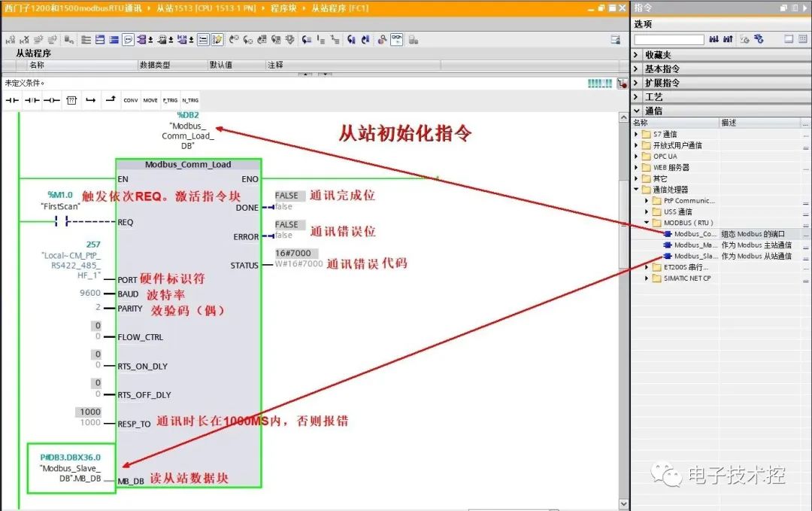
Task: Collapse the 通信 section
Action: click(x=637, y=111)
